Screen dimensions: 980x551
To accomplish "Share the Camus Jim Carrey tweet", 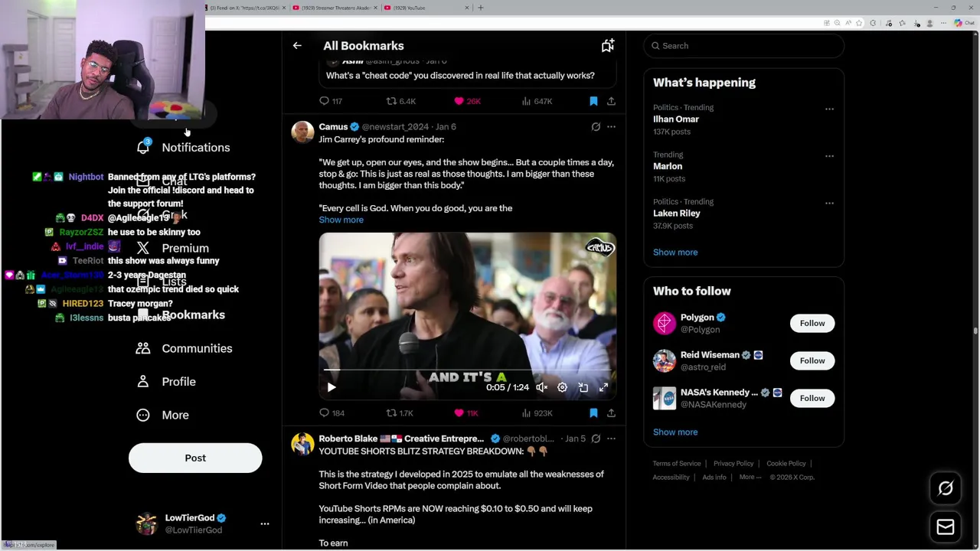I will pos(611,413).
